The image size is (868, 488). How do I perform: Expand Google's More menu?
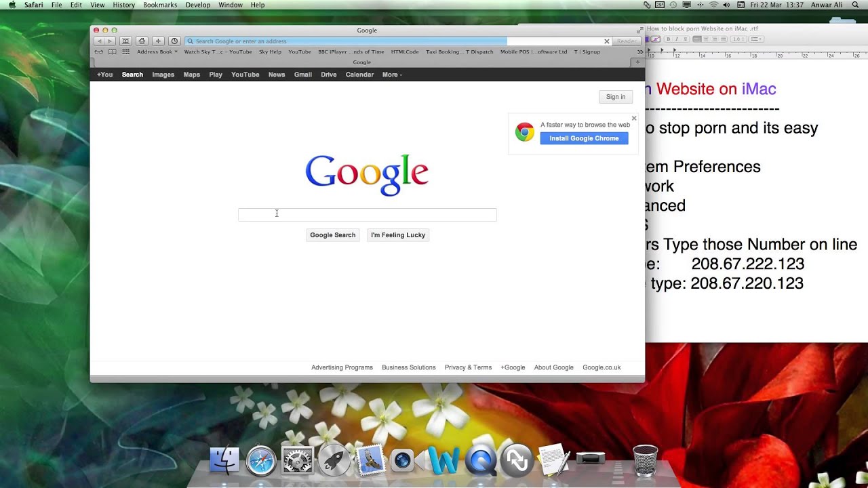392,75
